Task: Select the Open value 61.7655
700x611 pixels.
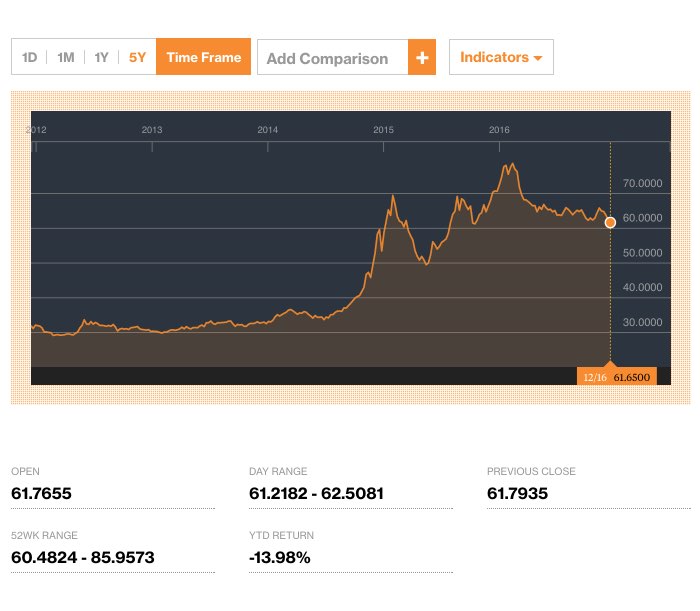Action: [x=41, y=494]
